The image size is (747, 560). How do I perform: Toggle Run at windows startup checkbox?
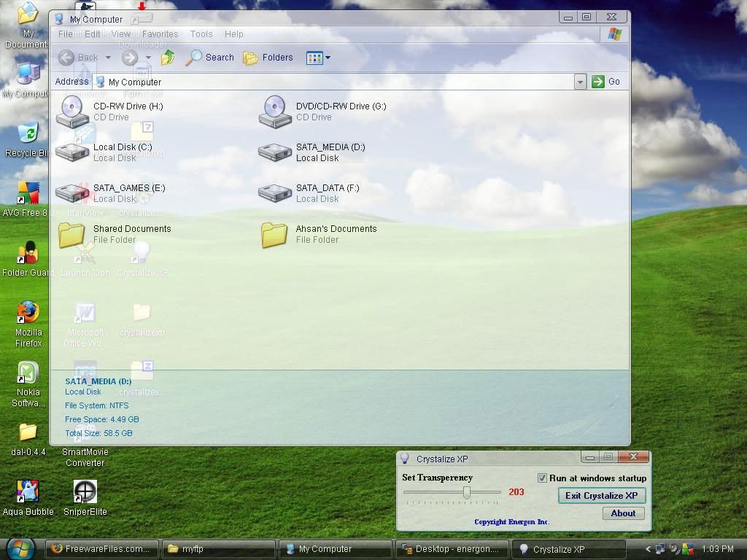tap(542, 478)
